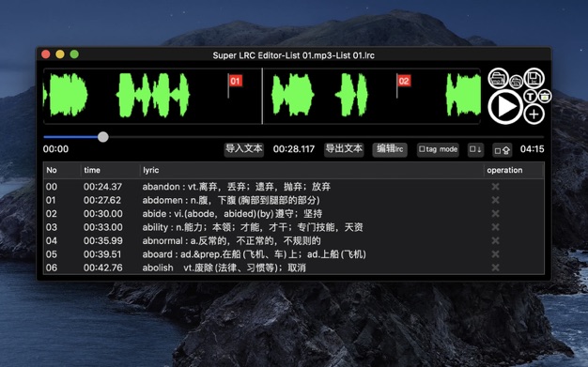The image size is (588, 367).
Task: Click the circular T text icon
Action: click(531, 97)
